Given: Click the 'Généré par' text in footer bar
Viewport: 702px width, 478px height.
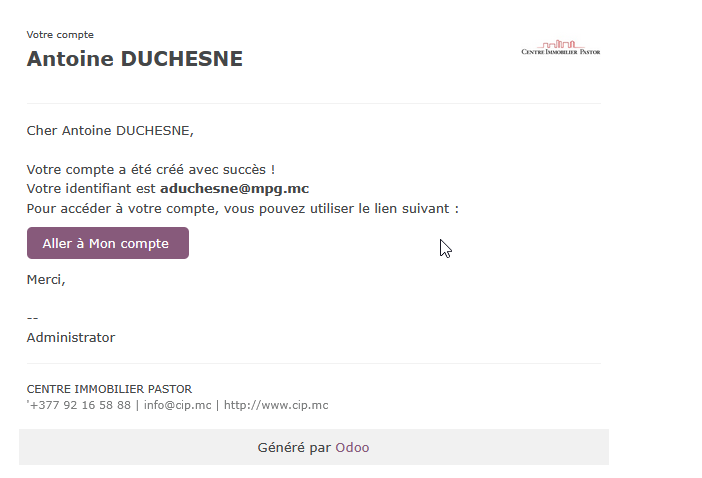Looking at the screenshot, I should (x=294, y=448).
